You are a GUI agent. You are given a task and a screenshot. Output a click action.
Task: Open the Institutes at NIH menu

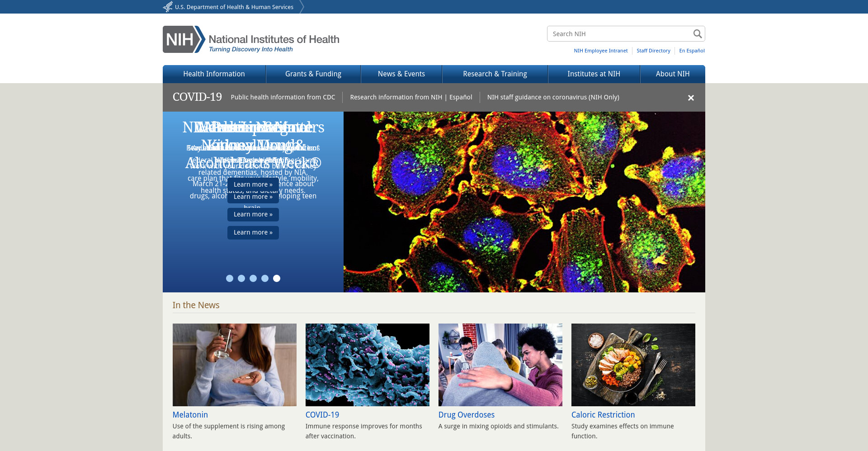click(x=594, y=74)
